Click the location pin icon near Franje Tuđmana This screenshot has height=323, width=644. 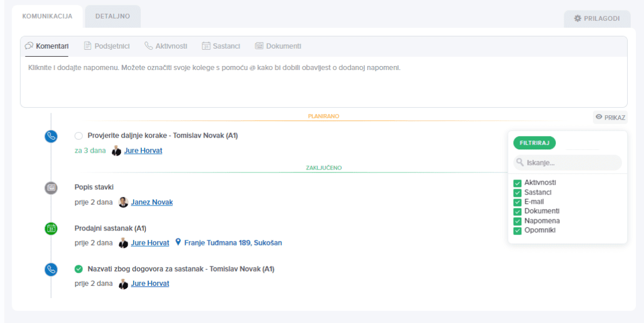(178, 243)
